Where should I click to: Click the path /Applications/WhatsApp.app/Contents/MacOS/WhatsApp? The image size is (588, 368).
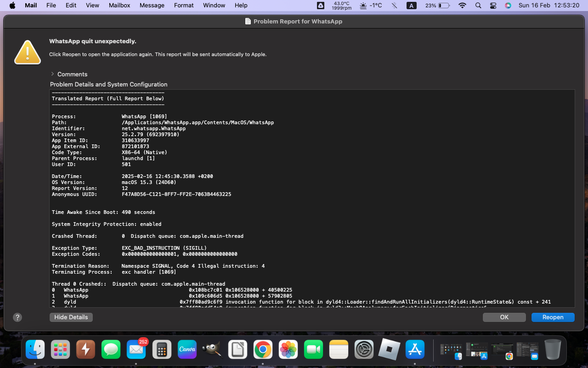tap(198, 123)
